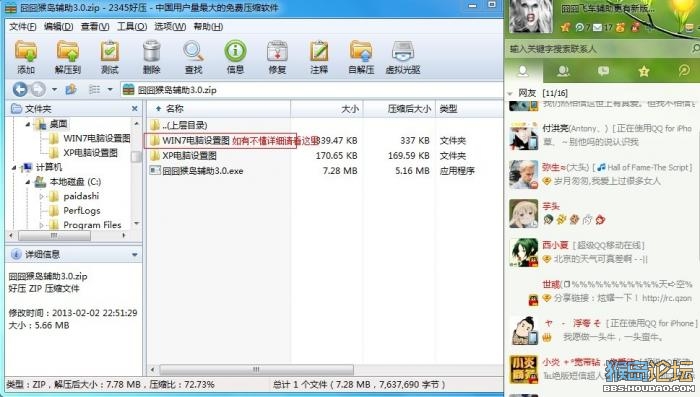
Task: Open navigation history dropdown arrow
Action: (54, 90)
